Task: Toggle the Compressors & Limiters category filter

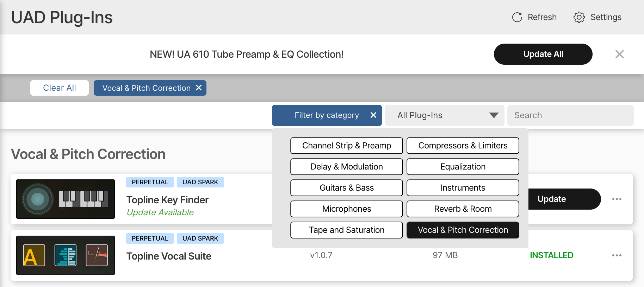Action: (463, 146)
